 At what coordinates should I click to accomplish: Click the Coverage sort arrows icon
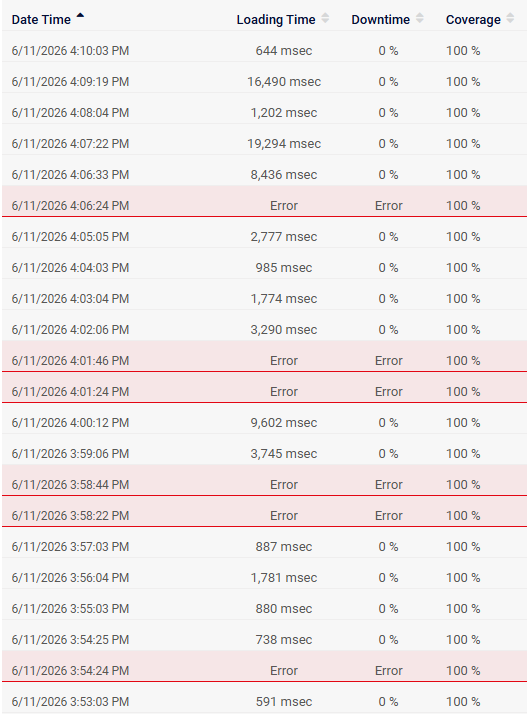[x=510, y=18]
